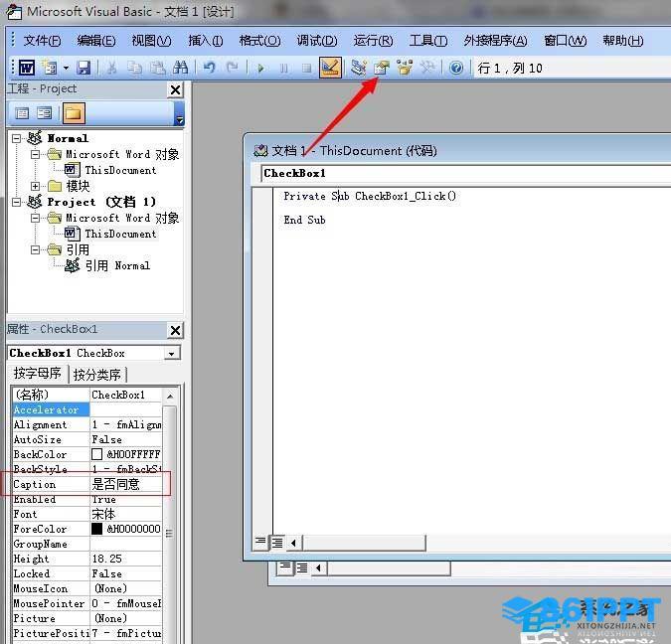Open the 调试(D) menu
Image resolution: width=671 pixels, height=644 pixels.
(317, 41)
